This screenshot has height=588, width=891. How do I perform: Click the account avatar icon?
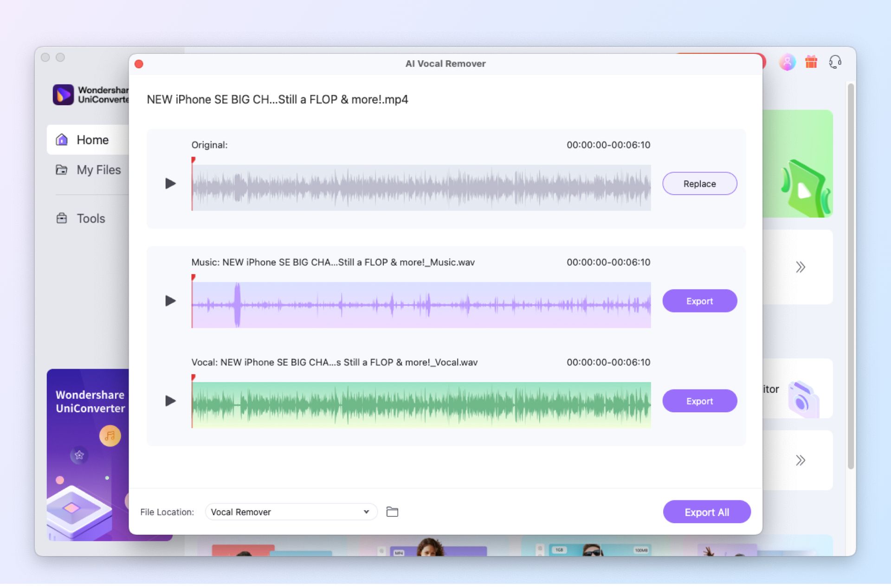click(788, 61)
